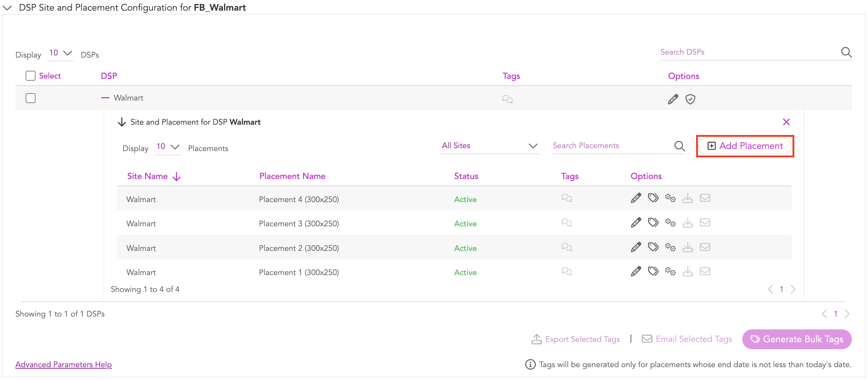868x380 pixels.
Task: Open the All Sites filter dropdown
Action: pos(490,146)
